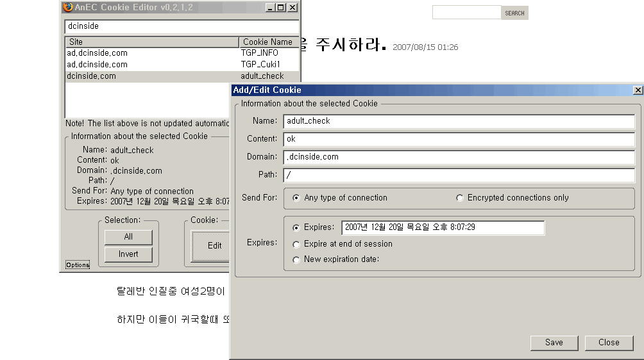Click the SEARCH button on webpage
Image resolution: width=644 pixels, height=360 pixels.
click(514, 13)
